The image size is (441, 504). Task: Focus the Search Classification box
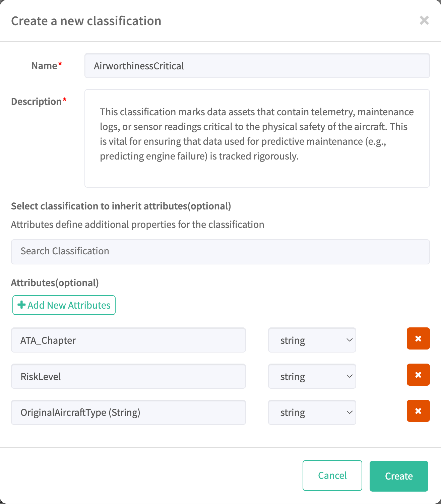(220, 251)
